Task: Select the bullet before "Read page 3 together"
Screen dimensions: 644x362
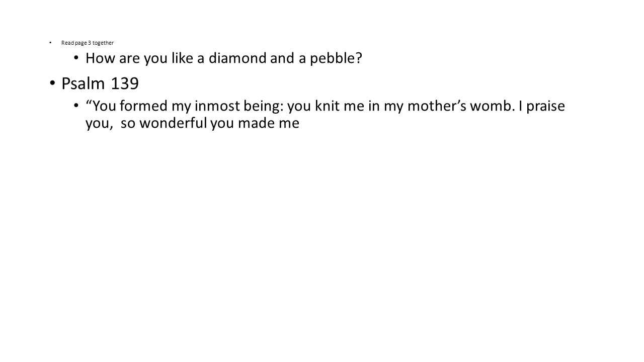Action: (x=51, y=42)
